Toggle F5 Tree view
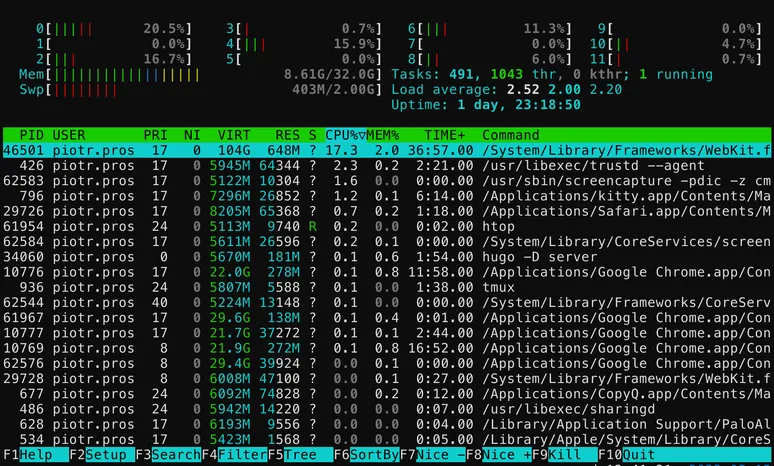Viewport: 774px width, 466px height. click(300, 455)
